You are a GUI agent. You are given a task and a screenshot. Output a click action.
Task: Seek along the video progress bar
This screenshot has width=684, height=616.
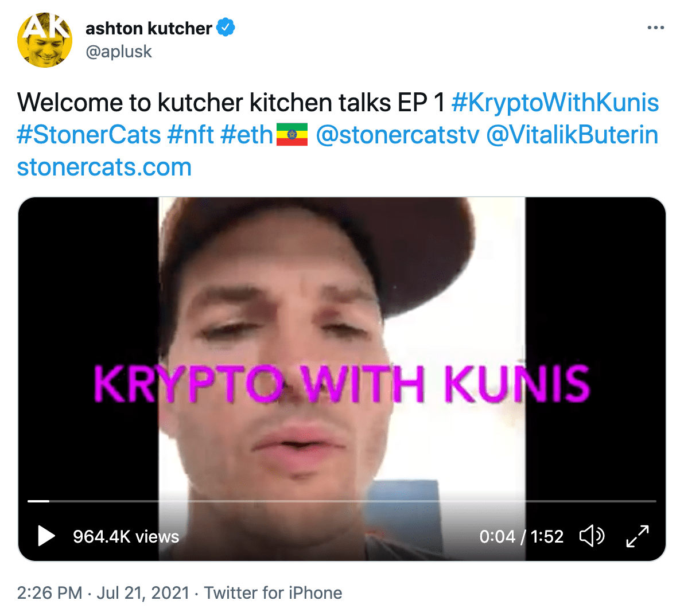pos(342,501)
